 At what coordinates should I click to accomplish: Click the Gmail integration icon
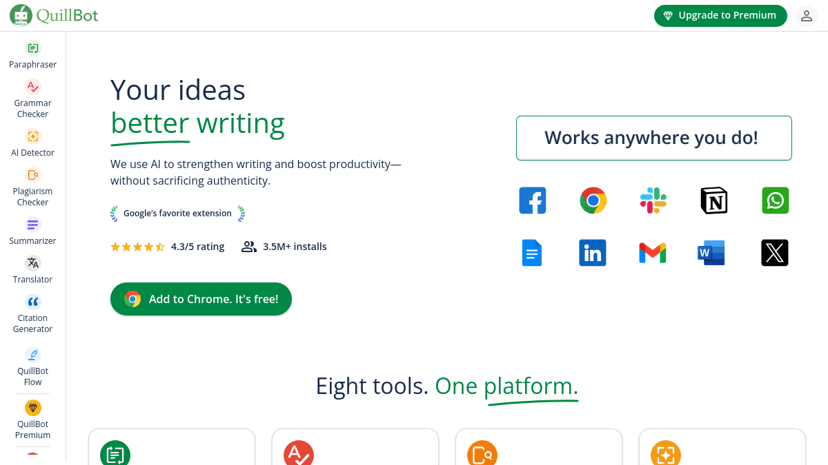coord(653,253)
